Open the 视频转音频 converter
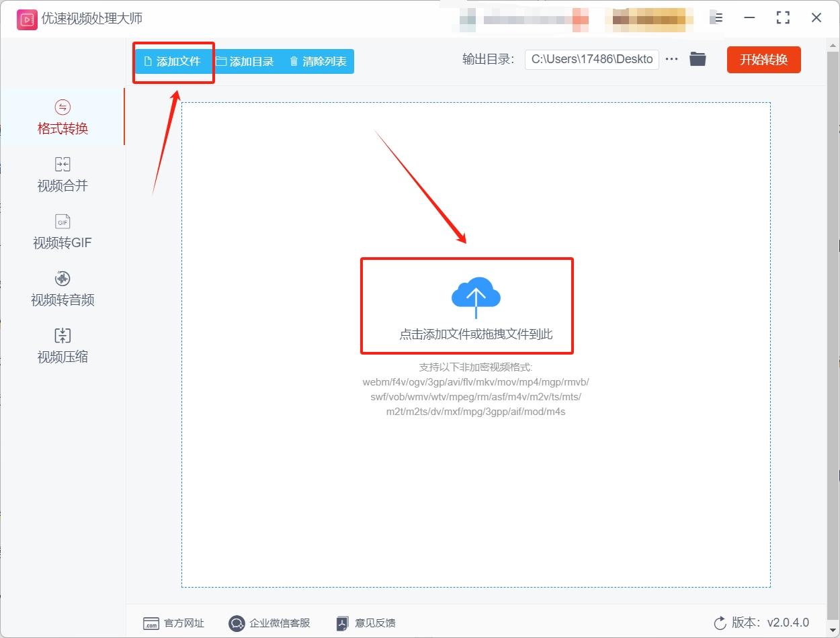This screenshot has height=638, width=840. click(62, 289)
